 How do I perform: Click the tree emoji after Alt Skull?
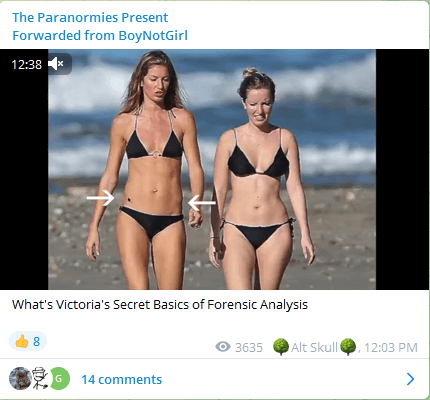tap(348, 347)
